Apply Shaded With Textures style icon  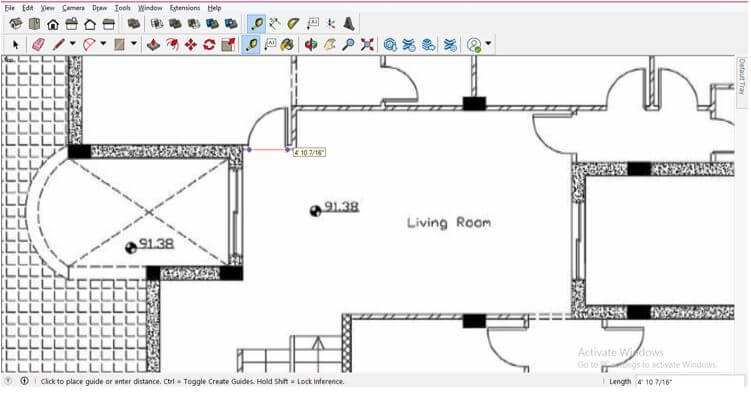coord(213,23)
